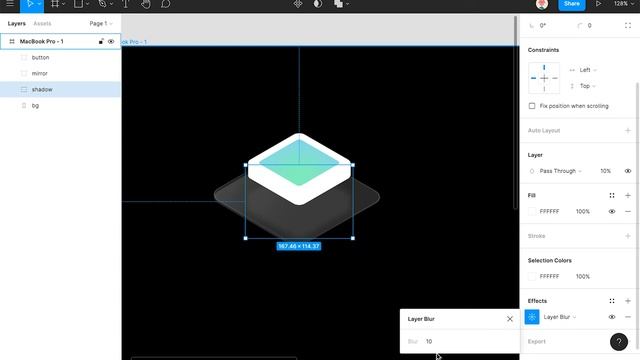Edit the rotation angle field
The width and height of the screenshot is (640, 360).
(x=543, y=25)
